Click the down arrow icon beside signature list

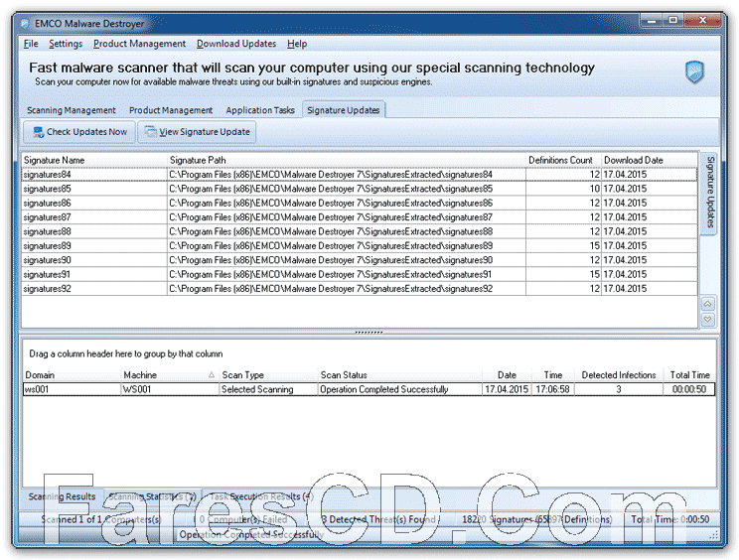[707, 319]
